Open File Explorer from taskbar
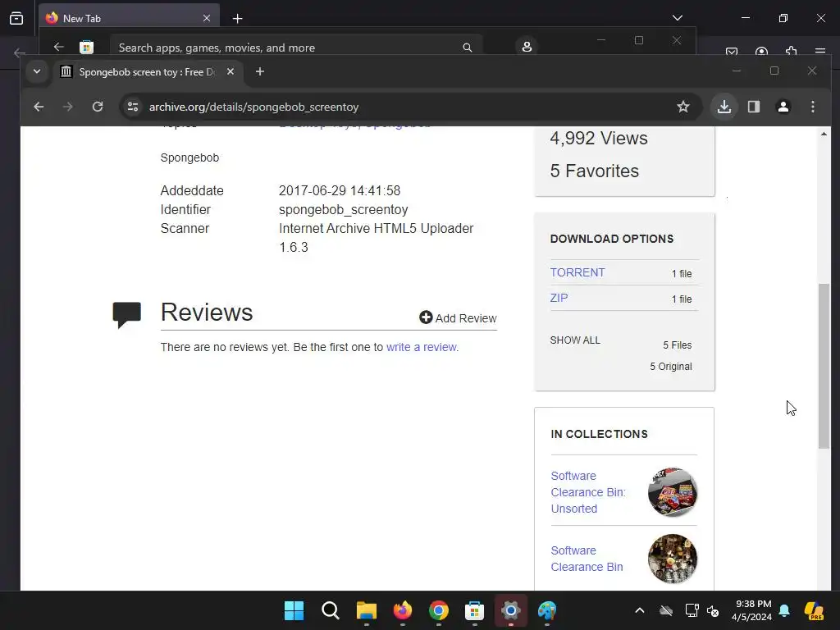The width and height of the screenshot is (840, 630). point(367,610)
